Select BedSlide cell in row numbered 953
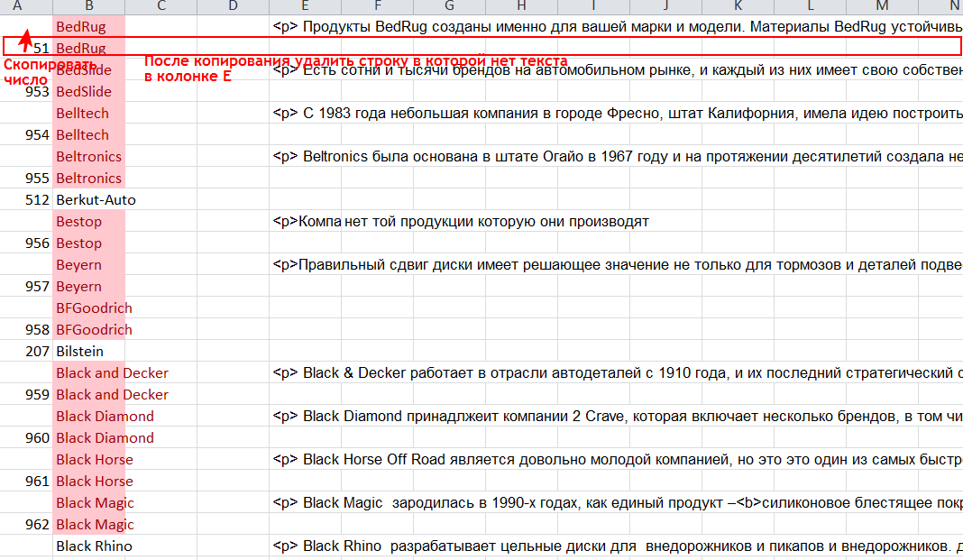The width and height of the screenshot is (963, 560). [x=89, y=91]
